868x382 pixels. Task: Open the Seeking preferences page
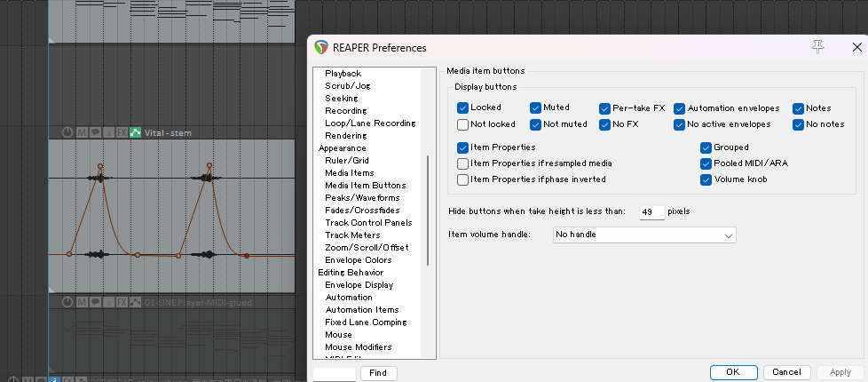coord(342,98)
